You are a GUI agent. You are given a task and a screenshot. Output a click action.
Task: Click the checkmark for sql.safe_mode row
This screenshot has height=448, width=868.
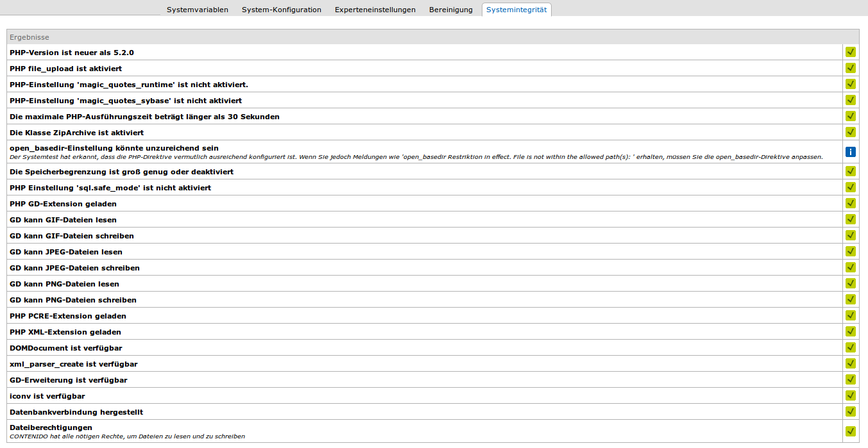pos(851,187)
